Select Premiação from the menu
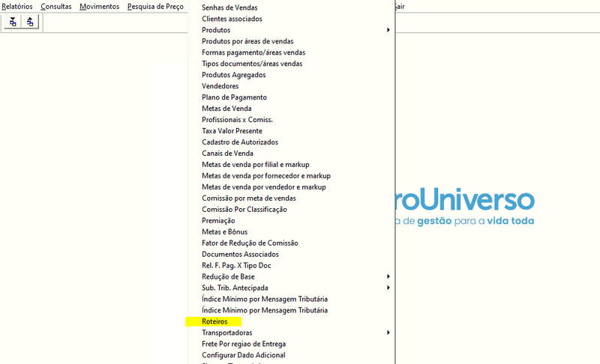Image resolution: width=600 pixels, height=364 pixels. (218, 221)
